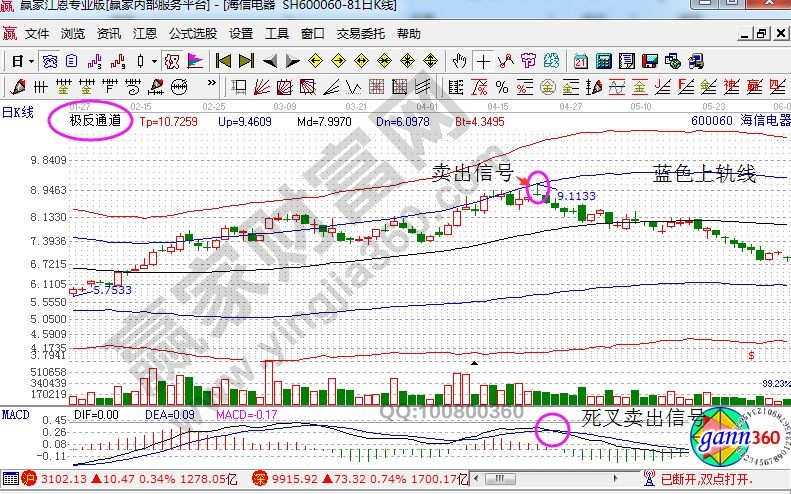The height and width of the screenshot is (494, 791).
Task: Open the 江恩 menu
Action: point(145,33)
